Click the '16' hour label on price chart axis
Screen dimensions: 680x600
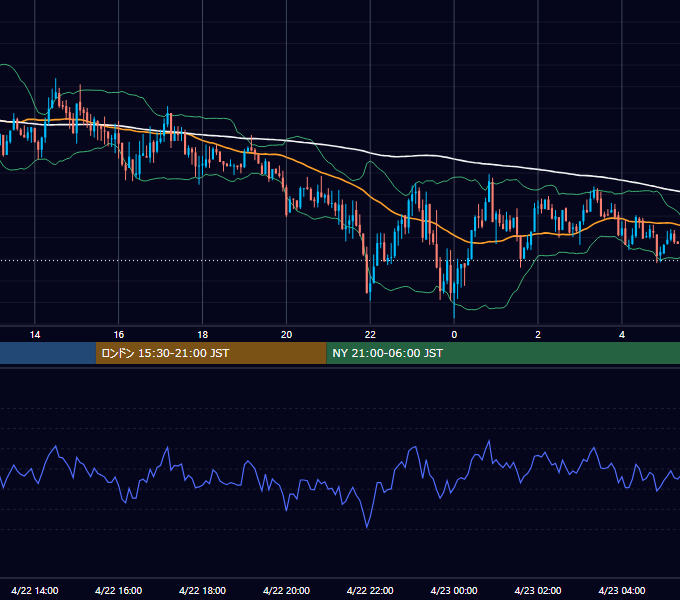tap(118, 335)
